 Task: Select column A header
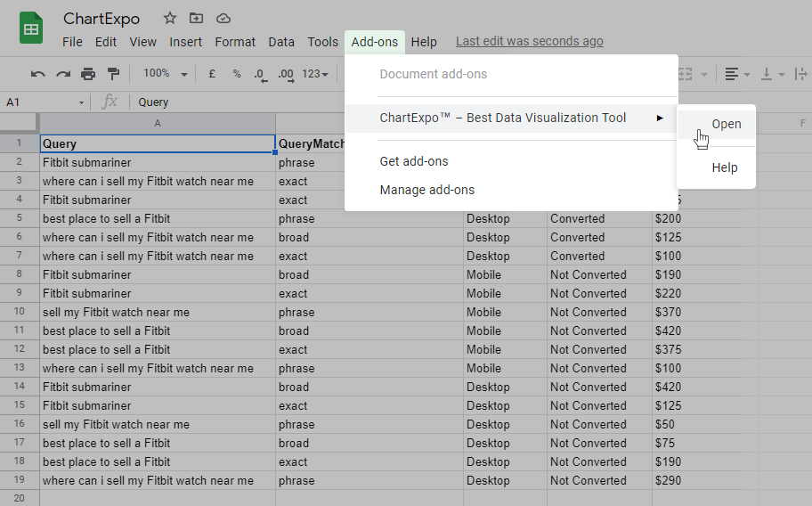(158, 123)
